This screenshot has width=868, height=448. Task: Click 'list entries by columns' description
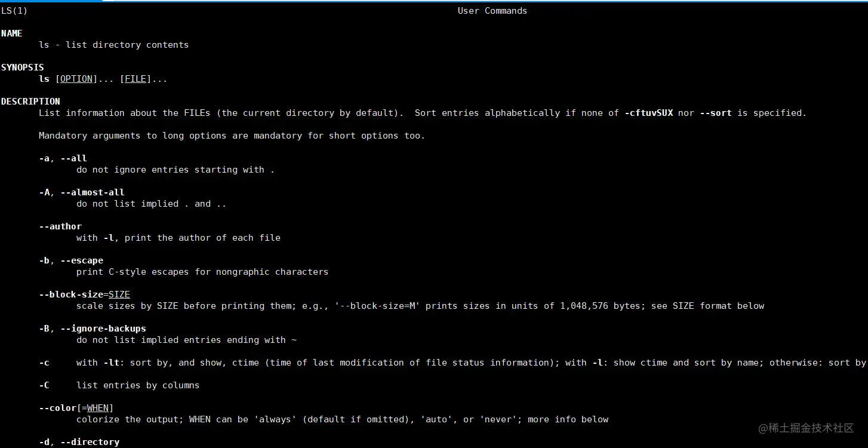[138, 385]
